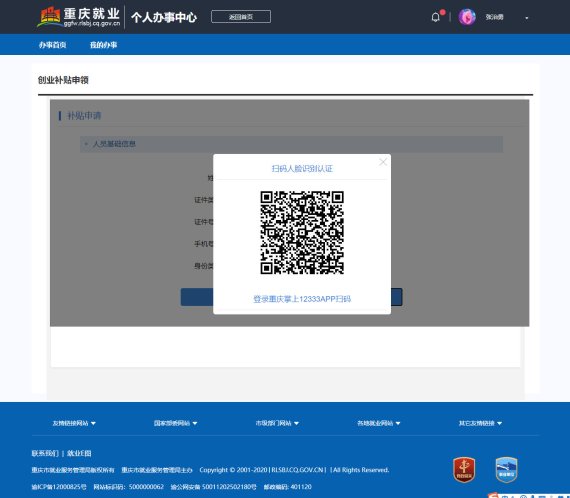
Task: Click the 创业补贴申领 page heading
Action: coord(63,80)
